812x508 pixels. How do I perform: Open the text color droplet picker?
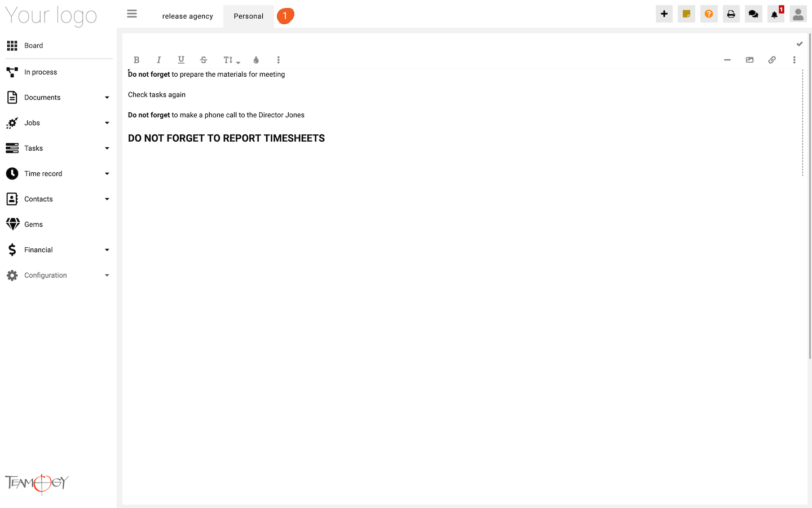pos(256,60)
